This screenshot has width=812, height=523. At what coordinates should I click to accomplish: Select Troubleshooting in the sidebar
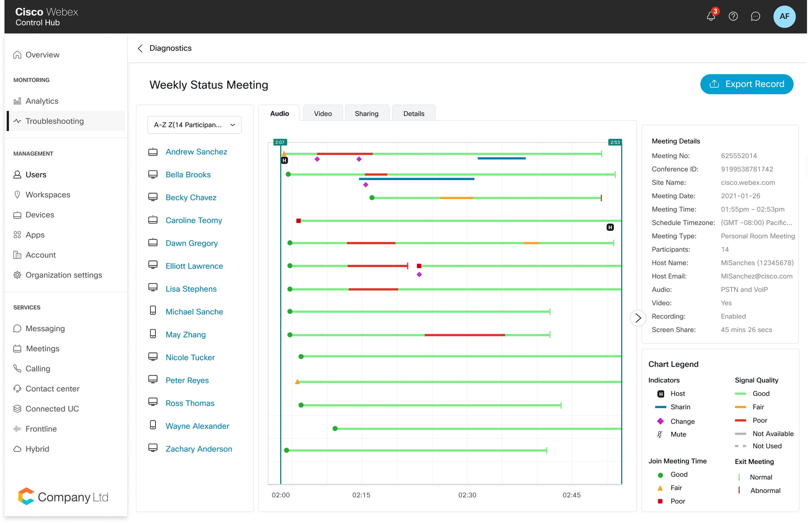click(66, 121)
